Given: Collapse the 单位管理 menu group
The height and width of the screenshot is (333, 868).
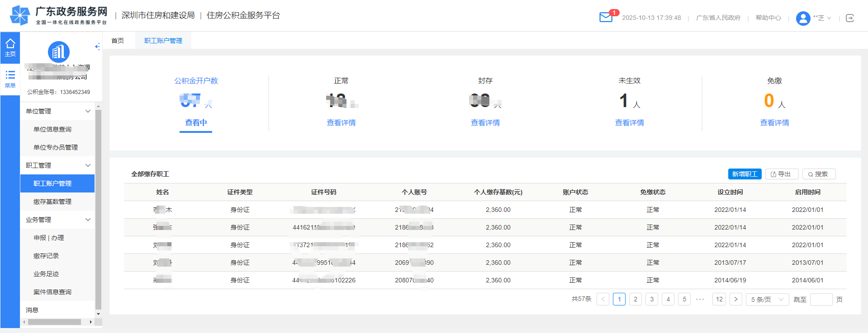Looking at the screenshot, I should pyautogui.click(x=57, y=111).
